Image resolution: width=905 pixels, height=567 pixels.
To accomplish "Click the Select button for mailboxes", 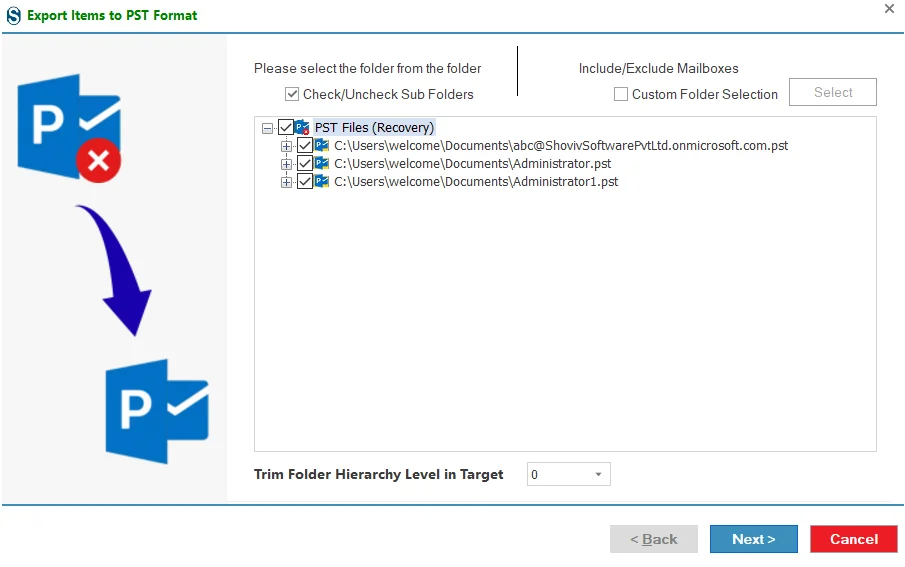I will [x=833, y=92].
